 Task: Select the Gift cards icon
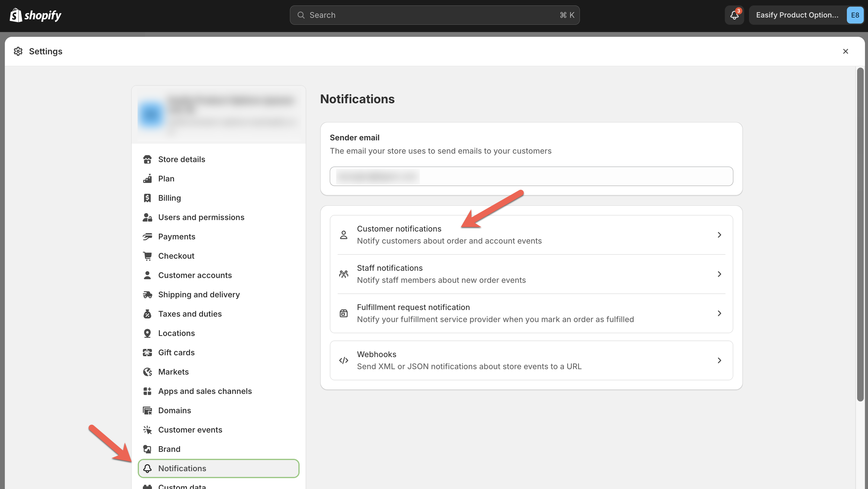148,352
